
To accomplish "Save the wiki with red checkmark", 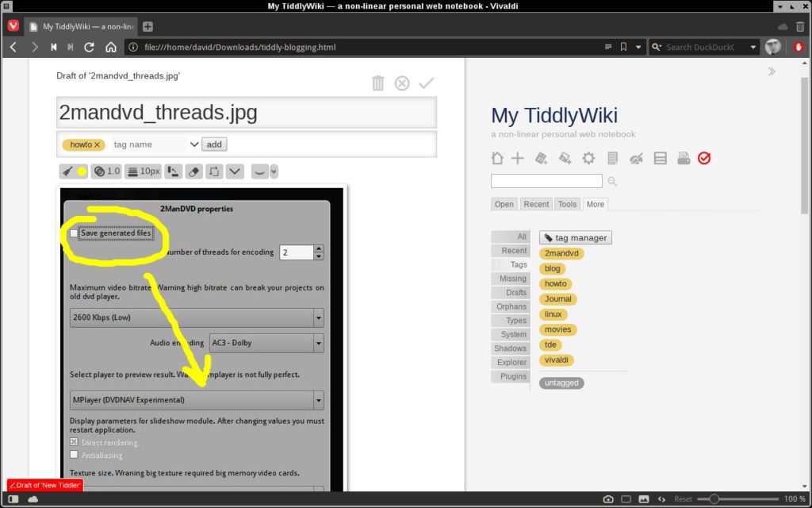I will click(704, 158).
